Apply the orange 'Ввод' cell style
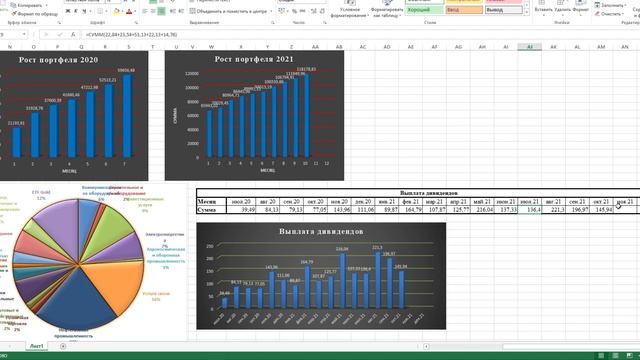This screenshot has width=640, height=360. (x=464, y=10)
